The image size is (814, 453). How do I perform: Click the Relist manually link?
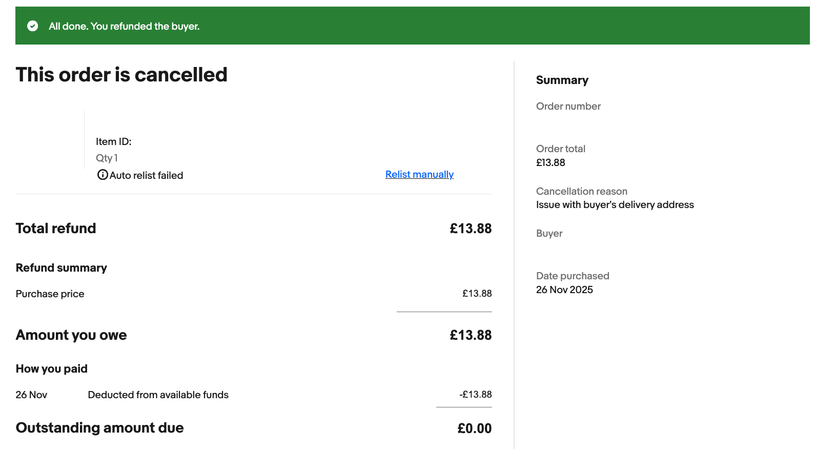[x=419, y=174]
